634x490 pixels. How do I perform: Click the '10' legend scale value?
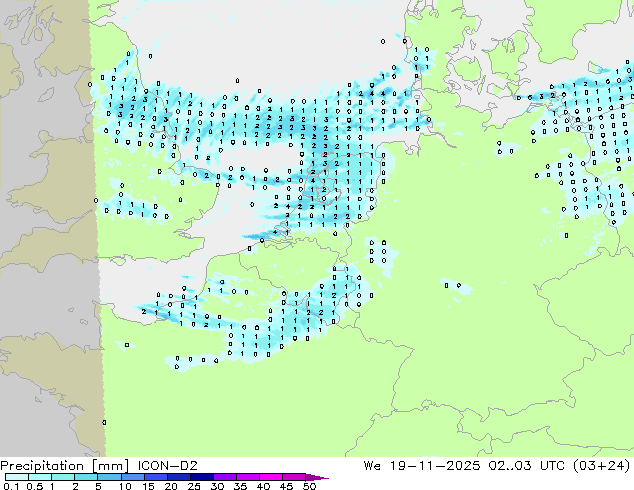tap(125, 486)
